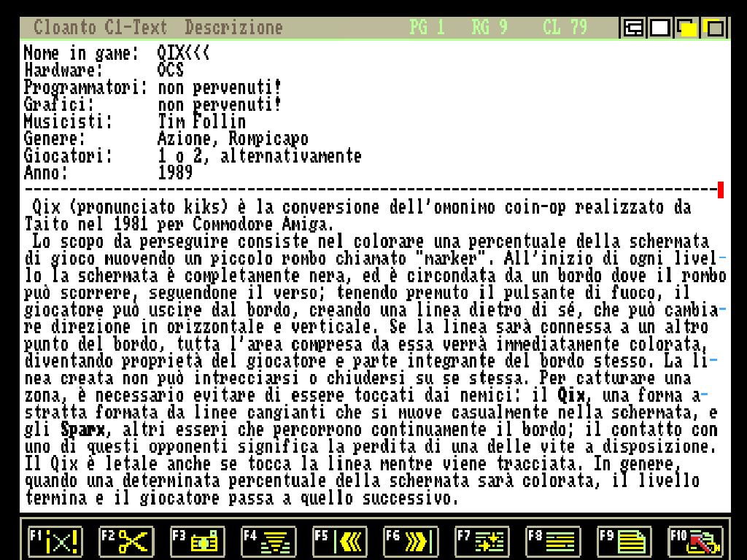The height and width of the screenshot is (560, 747).
Task: Click the white square gadget in title bar
Action: click(659, 28)
